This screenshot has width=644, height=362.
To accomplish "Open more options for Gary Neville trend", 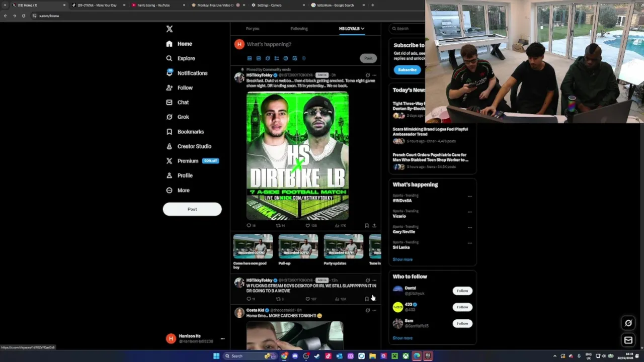I will [470, 227].
